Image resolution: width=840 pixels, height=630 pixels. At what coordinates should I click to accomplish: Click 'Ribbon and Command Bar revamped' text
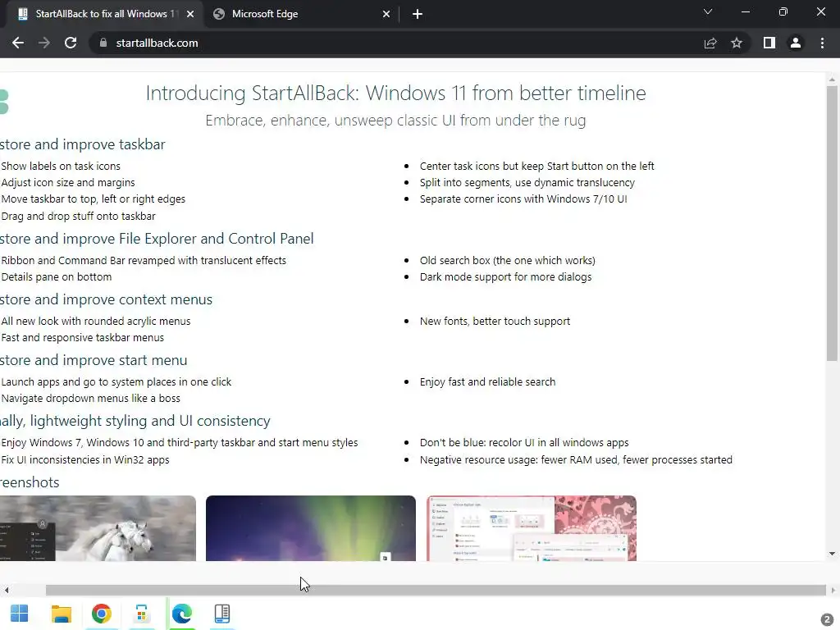[144, 260]
